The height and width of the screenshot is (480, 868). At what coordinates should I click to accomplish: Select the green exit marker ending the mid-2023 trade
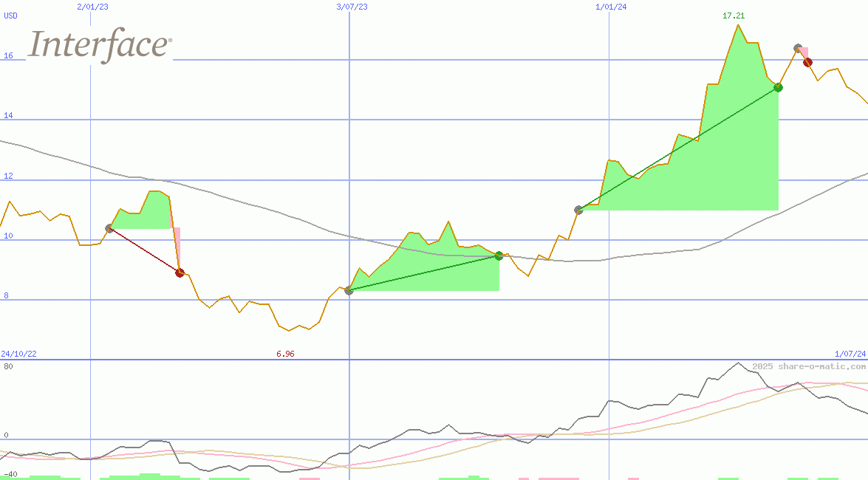point(499,256)
